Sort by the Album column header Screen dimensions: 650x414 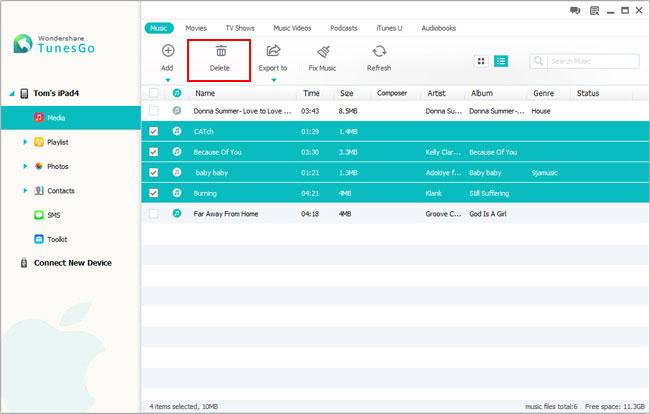pyautogui.click(x=482, y=93)
